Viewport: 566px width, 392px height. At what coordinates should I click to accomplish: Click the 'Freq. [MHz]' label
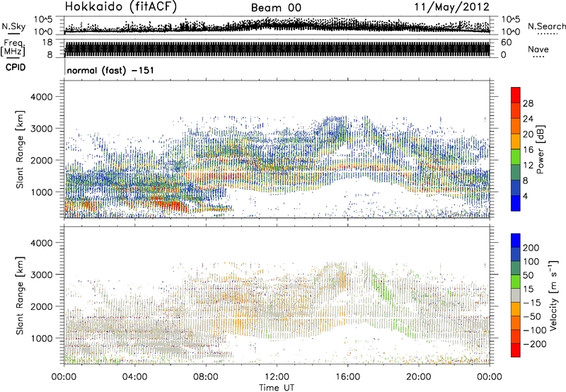(x=14, y=47)
